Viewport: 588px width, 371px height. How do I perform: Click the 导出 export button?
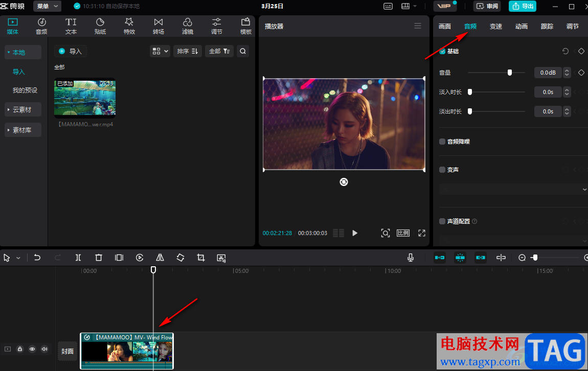[x=523, y=6]
